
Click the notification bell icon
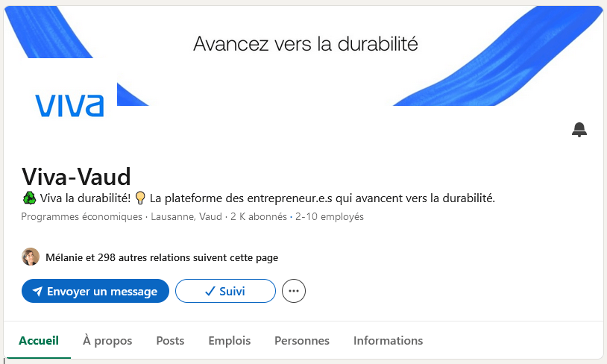(x=579, y=130)
